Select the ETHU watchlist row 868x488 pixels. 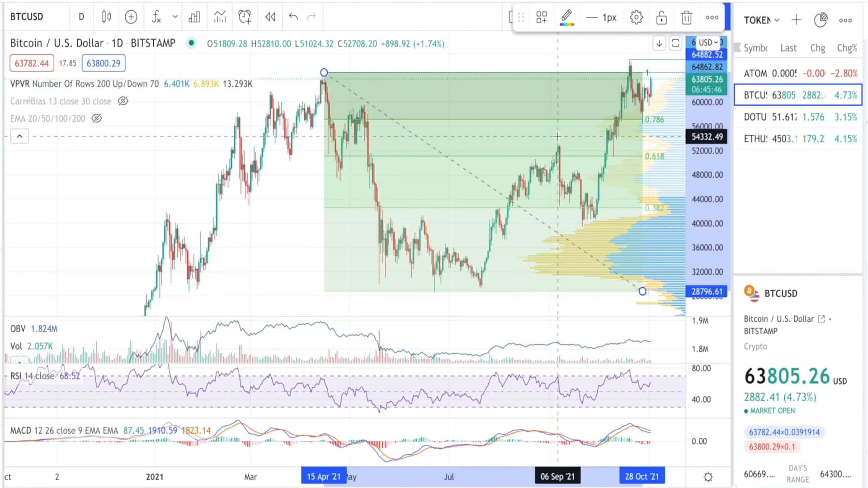tap(798, 139)
